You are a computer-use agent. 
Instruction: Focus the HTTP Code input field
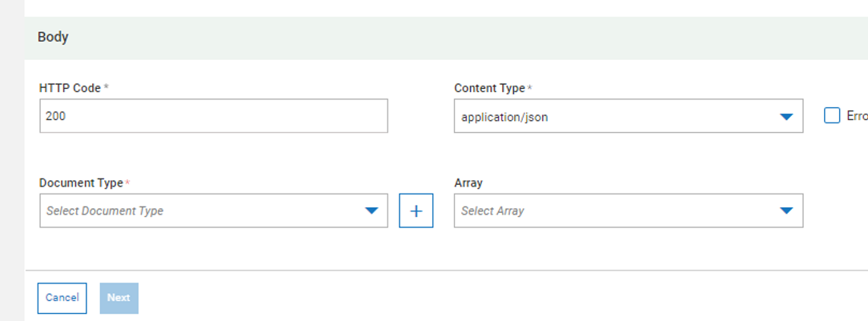pos(213,116)
